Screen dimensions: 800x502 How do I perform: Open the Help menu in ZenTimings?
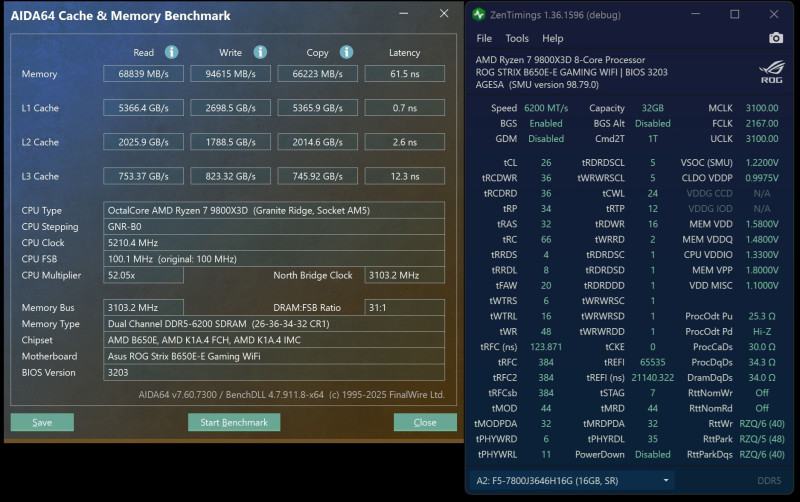point(553,38)
